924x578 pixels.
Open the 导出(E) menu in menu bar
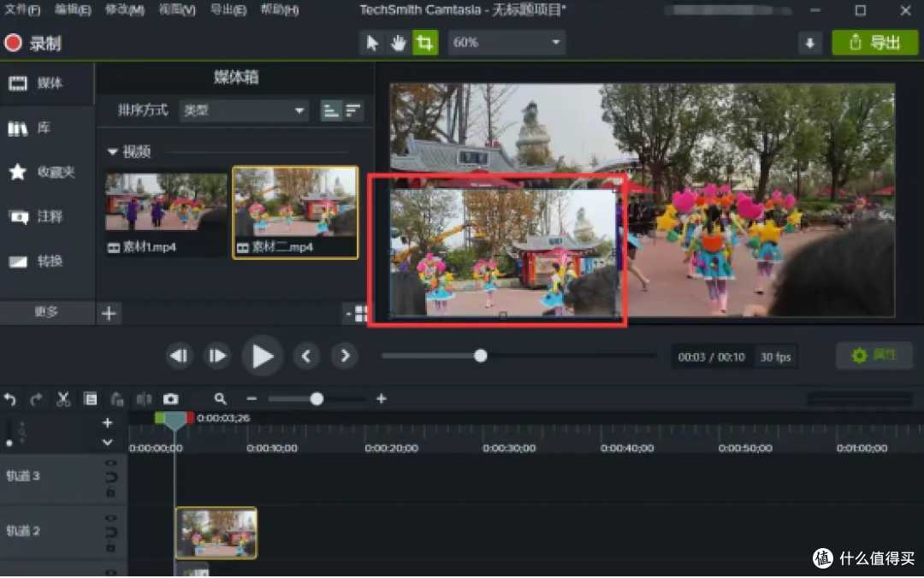[228, 10]
